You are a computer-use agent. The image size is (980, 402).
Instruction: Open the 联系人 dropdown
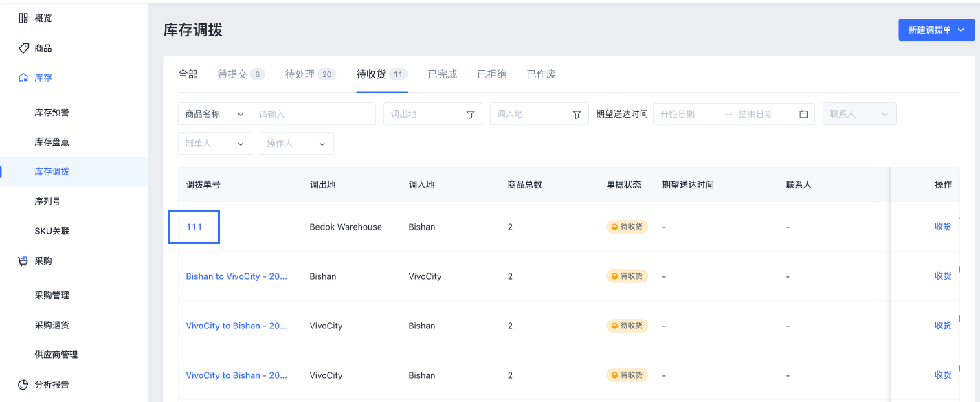click(x=860, y=114)
